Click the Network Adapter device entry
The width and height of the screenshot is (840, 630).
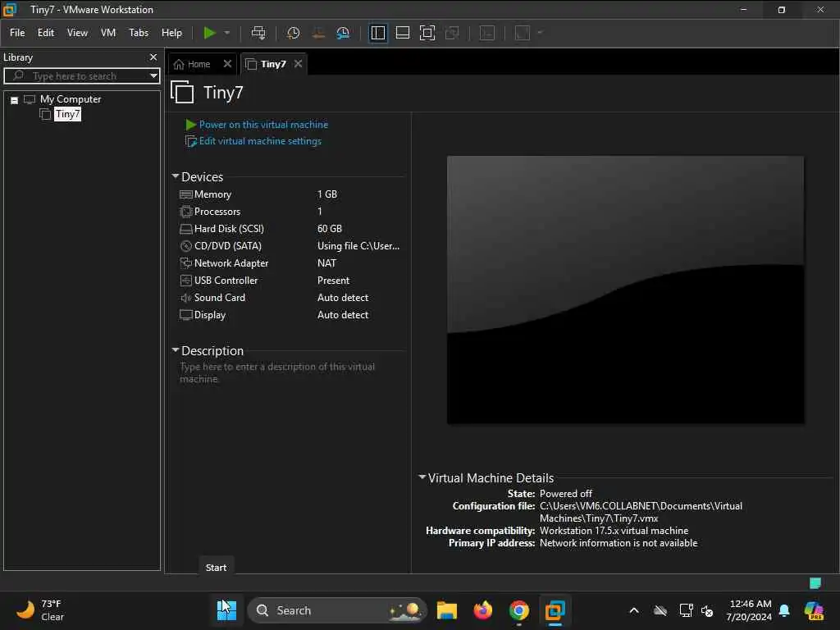click(x=231, y=263)
